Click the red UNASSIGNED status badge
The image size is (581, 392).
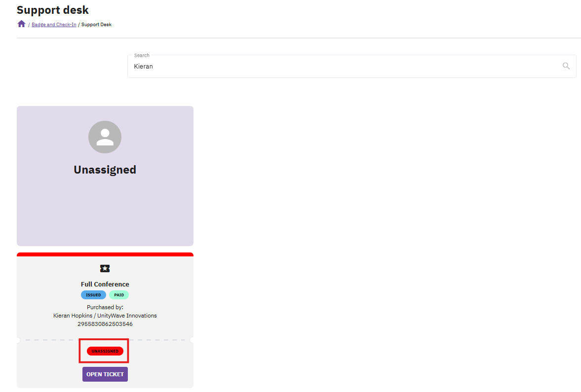(105, 351)
